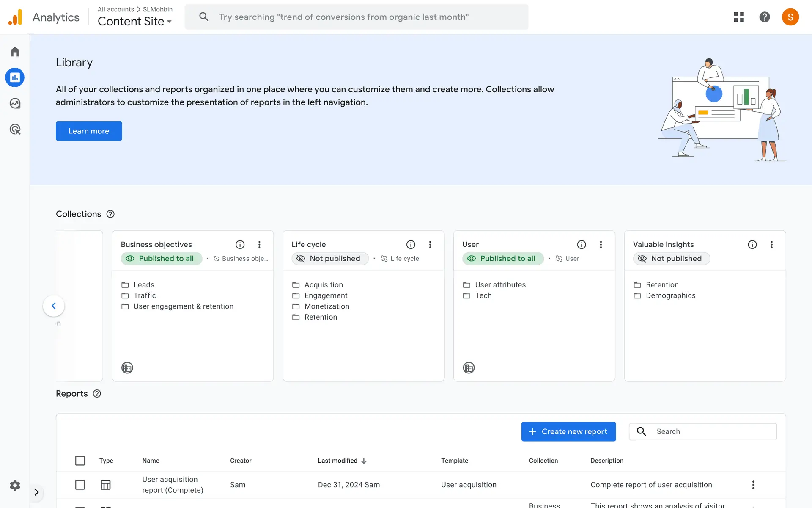Open the Google apps grid icon
This screenshot has height=508, width=812.
(x=738, y=17)
